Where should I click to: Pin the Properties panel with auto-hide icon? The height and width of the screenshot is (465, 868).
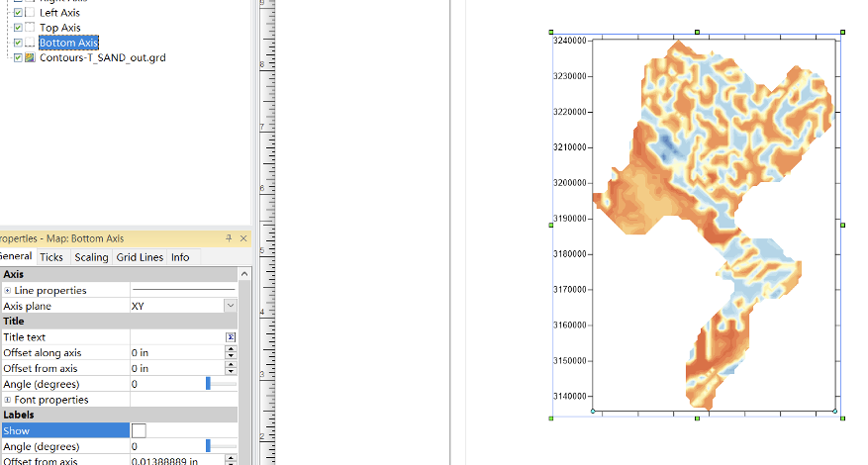tap(230, 238)
